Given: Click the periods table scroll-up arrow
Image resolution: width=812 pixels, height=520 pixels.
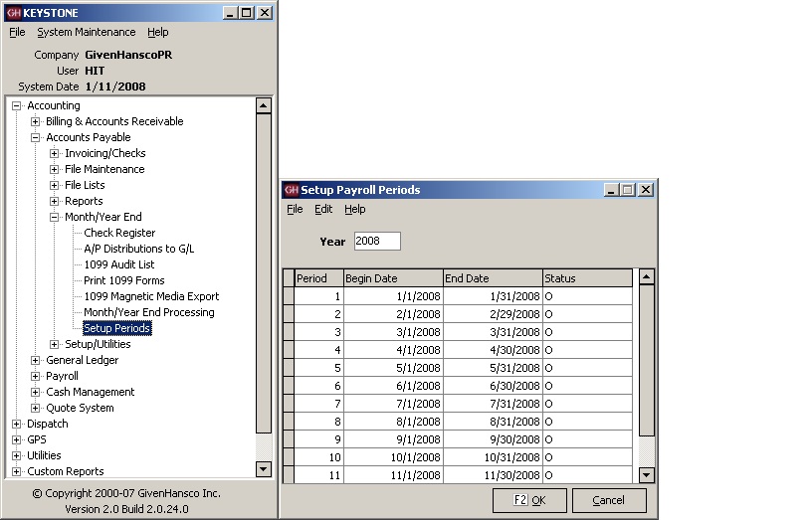Looking at the screenshot, I should click(x=646, y=277).
